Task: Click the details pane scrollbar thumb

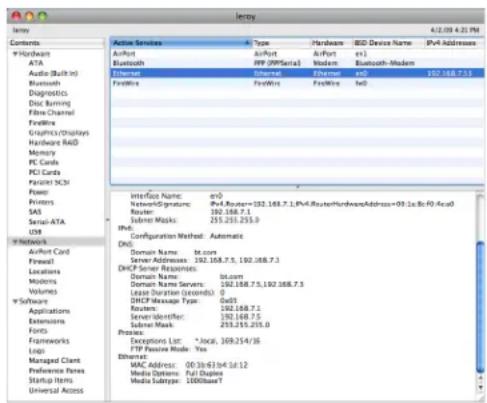Action: (480, 307)
